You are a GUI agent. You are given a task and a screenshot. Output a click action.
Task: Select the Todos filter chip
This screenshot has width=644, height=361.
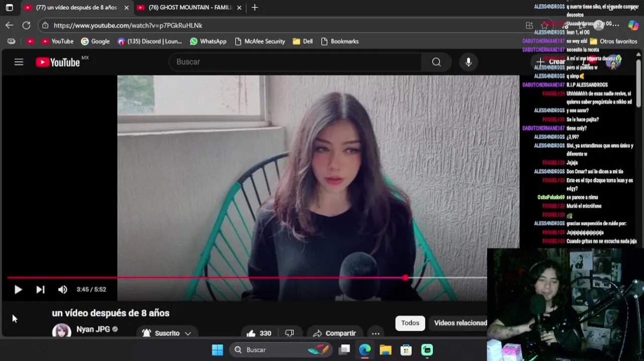[x=410, y=323]
